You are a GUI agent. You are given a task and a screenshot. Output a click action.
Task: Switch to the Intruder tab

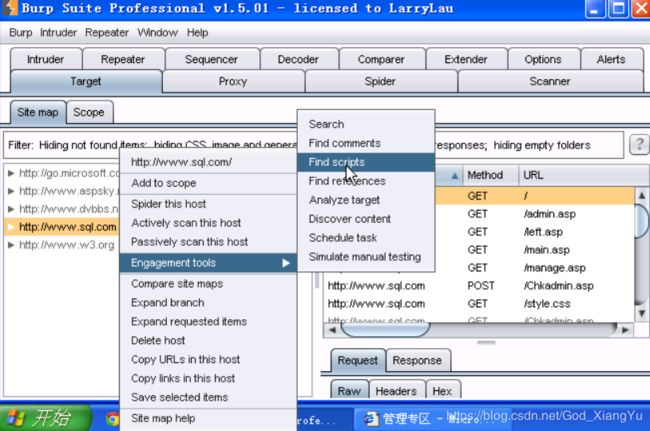pyautogui.click(x=46, y=59)
